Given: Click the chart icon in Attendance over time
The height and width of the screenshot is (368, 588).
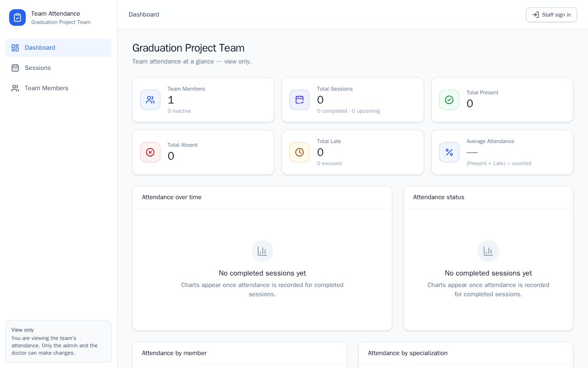Looking at the screenshot, I should pos(262,251).
